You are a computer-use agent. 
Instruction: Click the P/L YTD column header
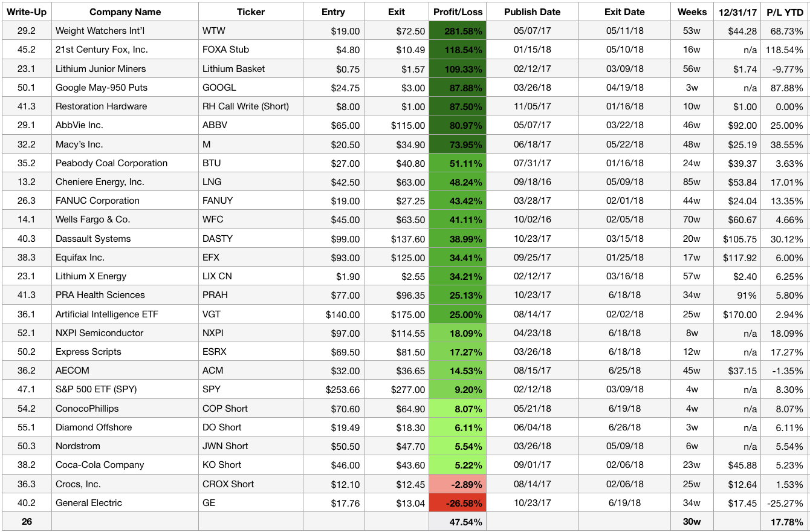point(785,11)
